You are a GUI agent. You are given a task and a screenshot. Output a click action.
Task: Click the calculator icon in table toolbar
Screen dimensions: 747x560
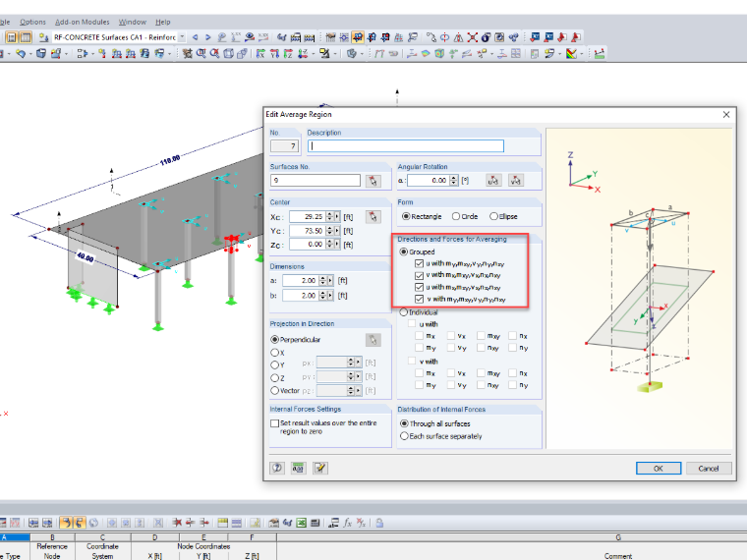point(315,523)
